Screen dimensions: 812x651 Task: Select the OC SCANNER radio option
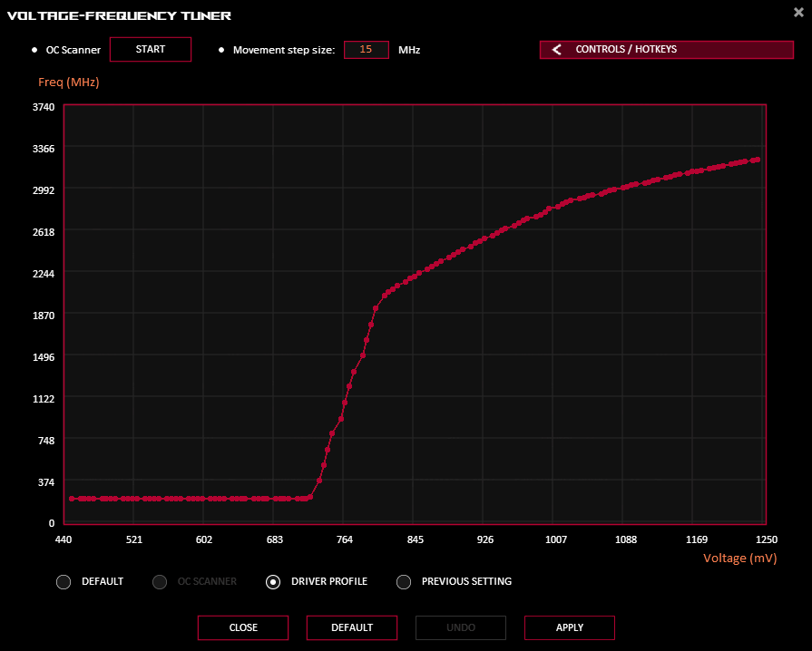point(160,582)
